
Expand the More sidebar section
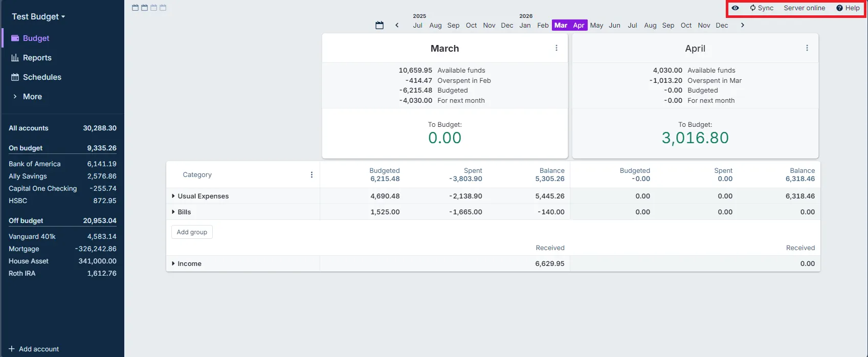[32, 97]
